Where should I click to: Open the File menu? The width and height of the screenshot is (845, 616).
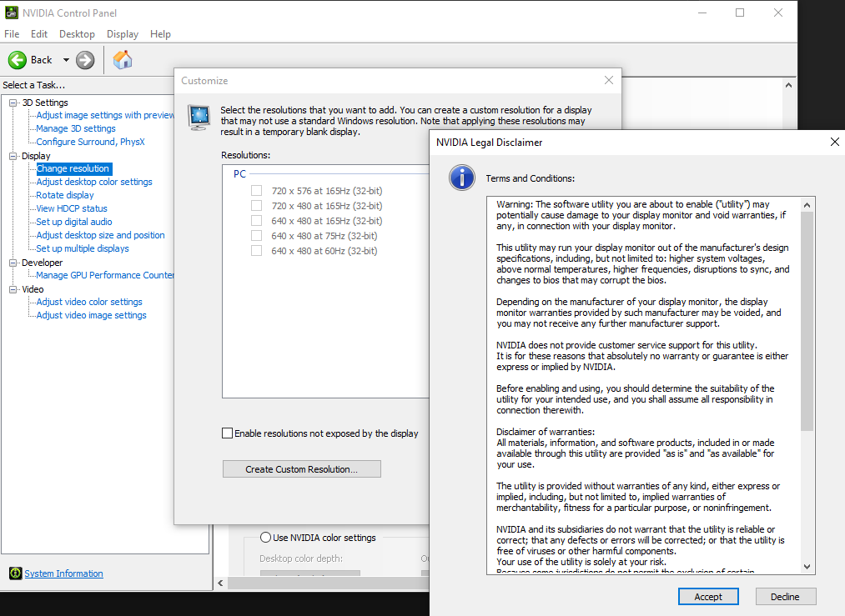pyautogui.click(x=12, y=34)
